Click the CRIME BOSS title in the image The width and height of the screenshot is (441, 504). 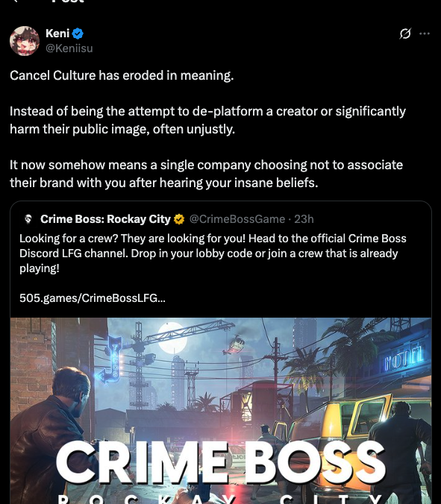pyautogui.click(x=221, y=462)
